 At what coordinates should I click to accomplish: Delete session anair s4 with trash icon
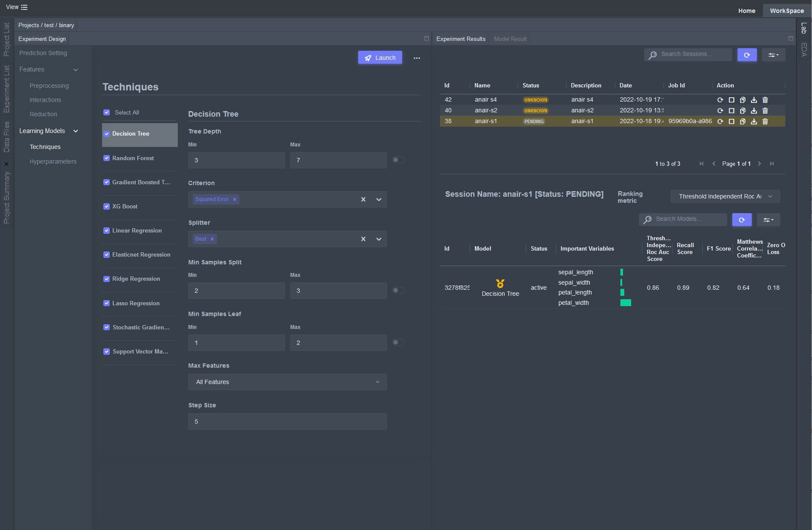pyautogui.click(x=765, y=100)
